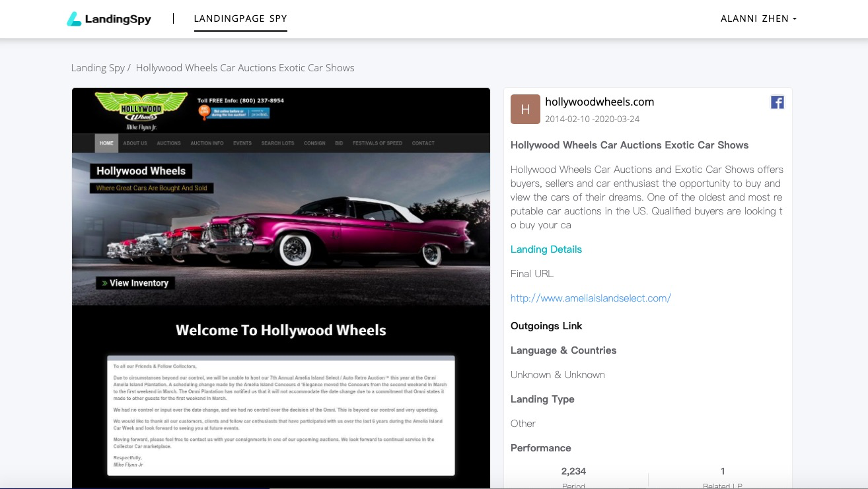Click the Hollywood Wheels green winged logo
This screenshot has height=489, width=868.
[x=141, y=108]
